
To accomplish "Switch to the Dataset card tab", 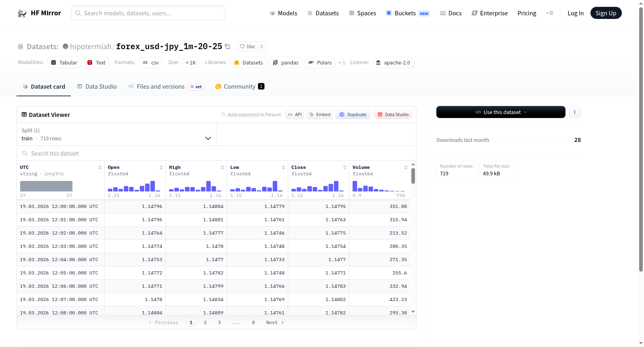I will point(43,87).
